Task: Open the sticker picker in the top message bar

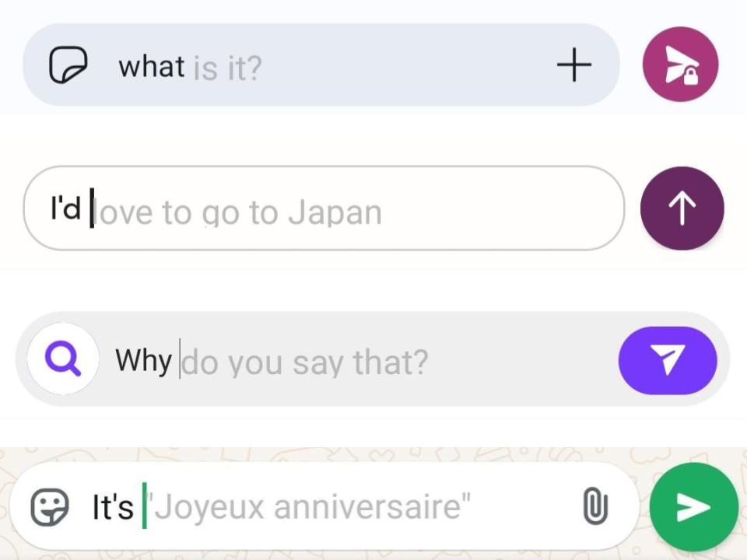Action: coord(68,65)
